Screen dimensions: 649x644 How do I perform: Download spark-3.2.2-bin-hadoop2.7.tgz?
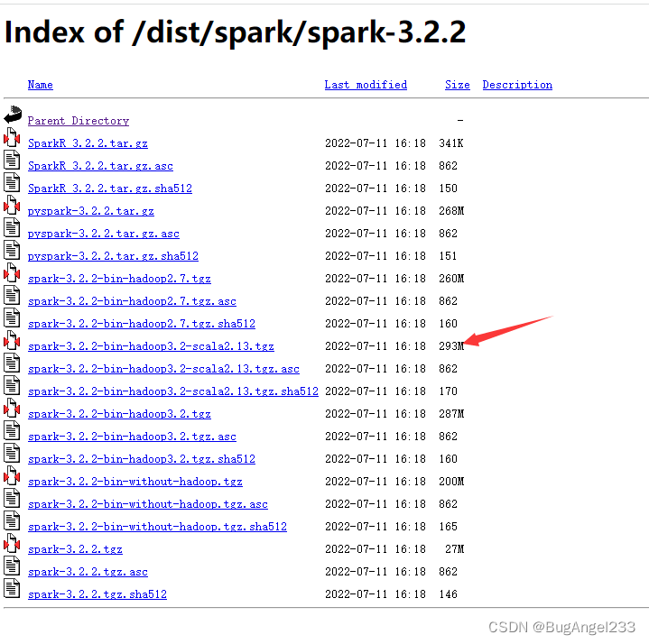point(119,279)
